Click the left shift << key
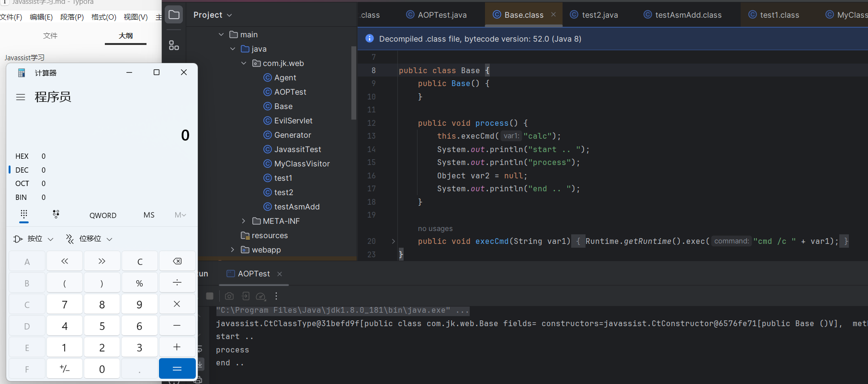 coord(65,261)
